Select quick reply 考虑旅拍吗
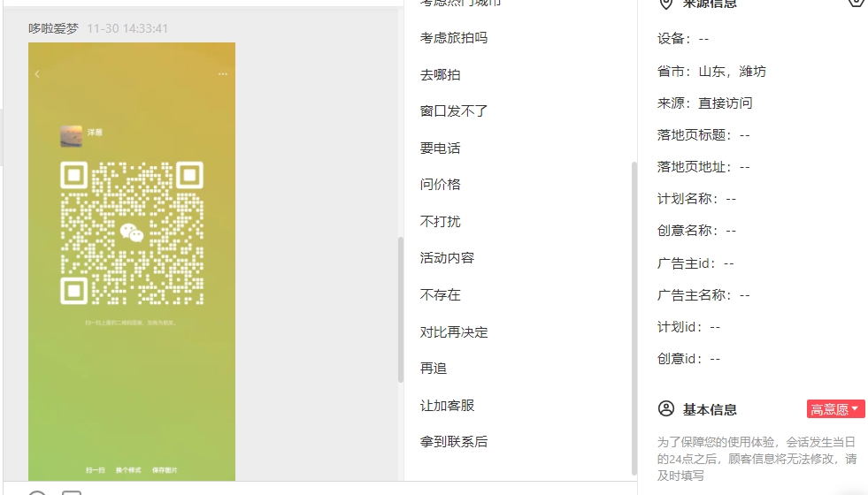This screenshot has width=868, height=495. click(x=454, y=38)
